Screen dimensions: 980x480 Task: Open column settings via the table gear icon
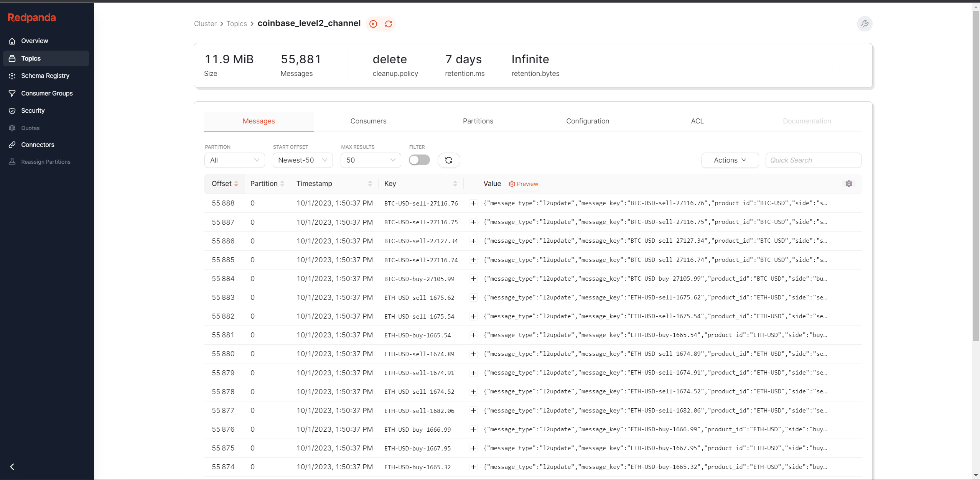pyautogui.click(x=848, y=184)
